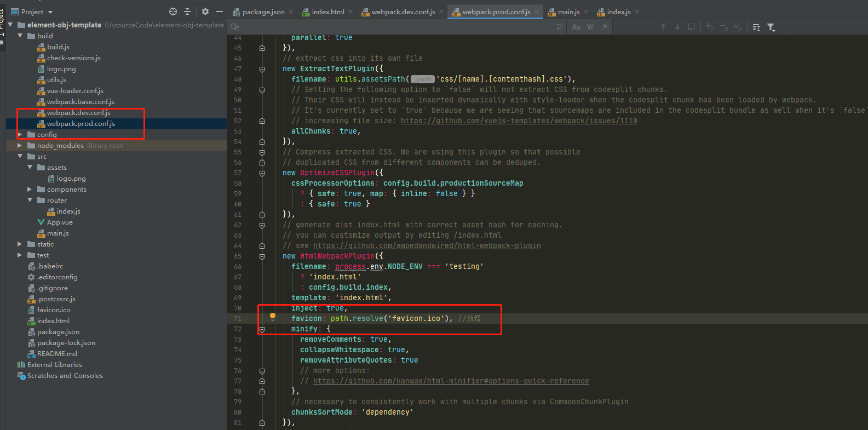
Task: Collapse the element-obj-template root folder
Action: [10, 25]
